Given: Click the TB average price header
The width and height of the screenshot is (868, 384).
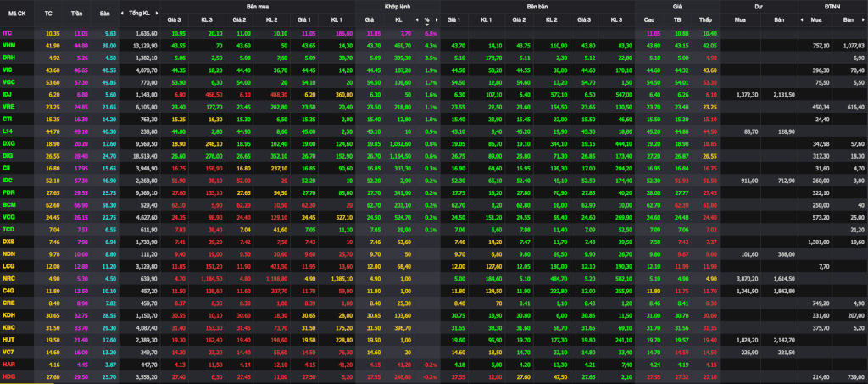Looking at the screenshot, I should point(677,20).
